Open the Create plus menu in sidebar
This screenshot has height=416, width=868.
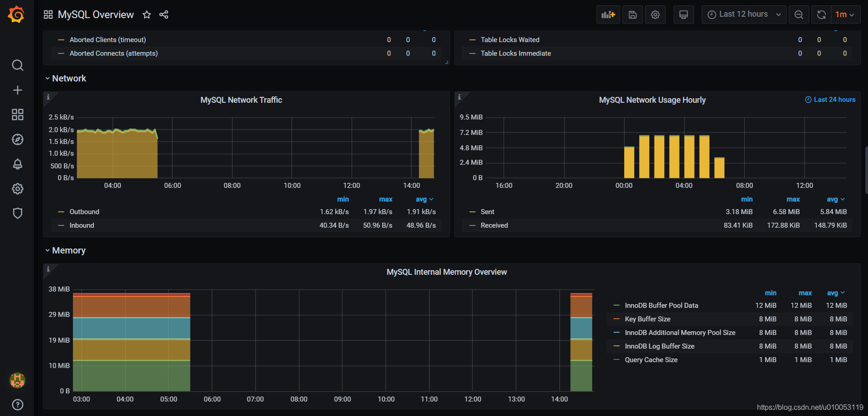(x=17, y=90)
